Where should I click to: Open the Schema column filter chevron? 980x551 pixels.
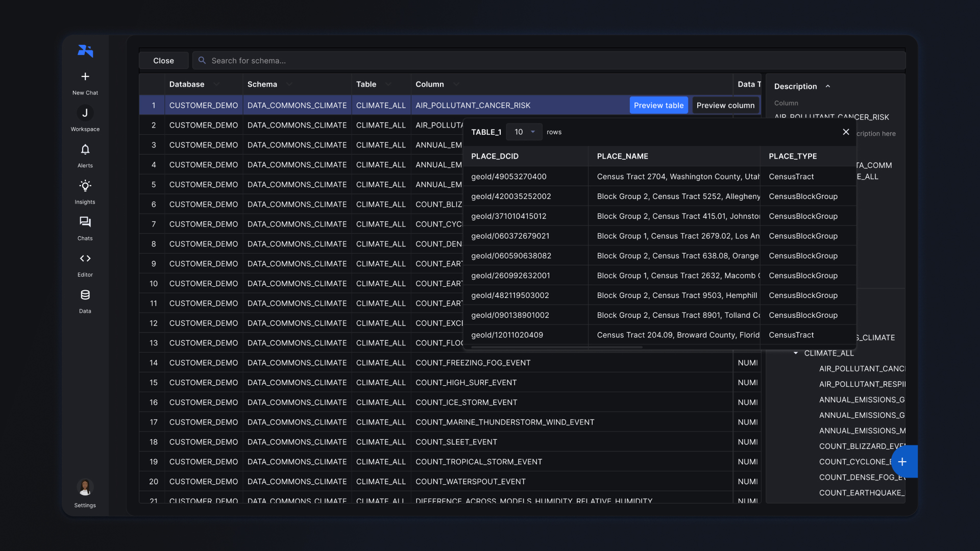click(x=289, y=84)
